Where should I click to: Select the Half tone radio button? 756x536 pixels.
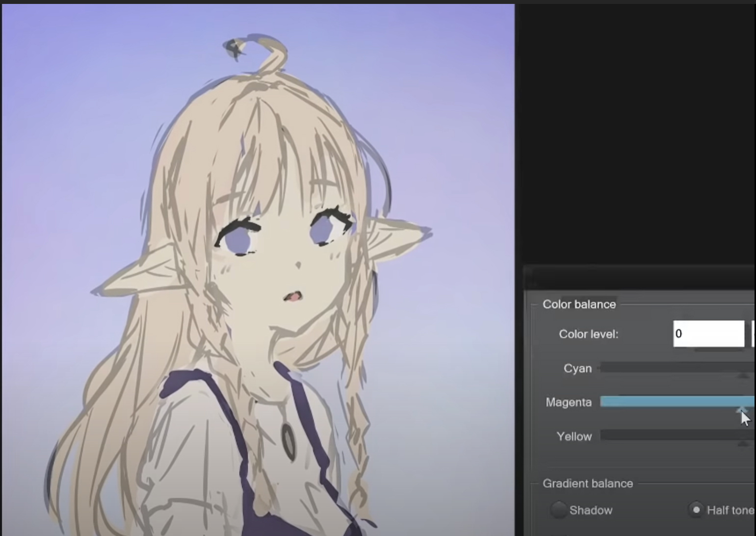(696, 510)
